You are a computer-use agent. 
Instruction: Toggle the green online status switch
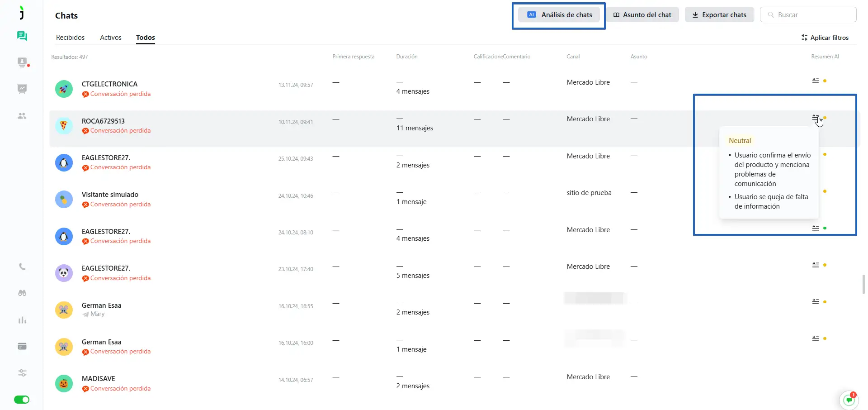[x=22, y=400]
